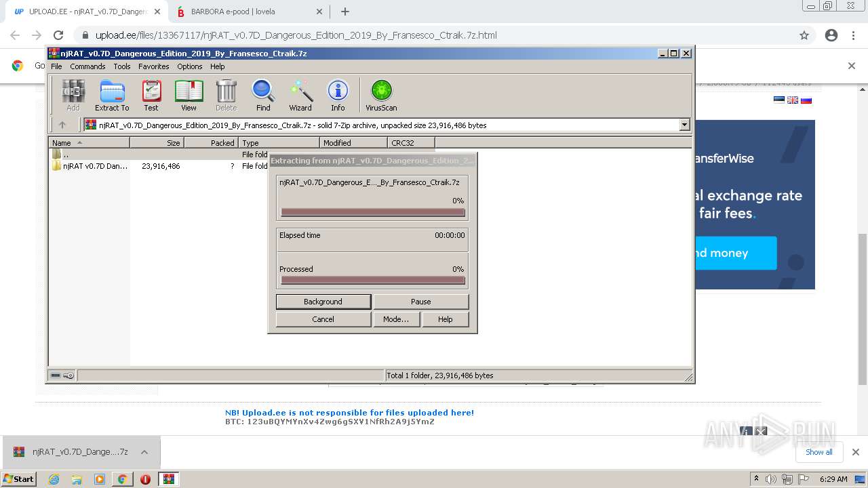Expand download item options chevron
The width and height of the screenshot is (868, 488).
pyautogui.click(x=144, y=452)
